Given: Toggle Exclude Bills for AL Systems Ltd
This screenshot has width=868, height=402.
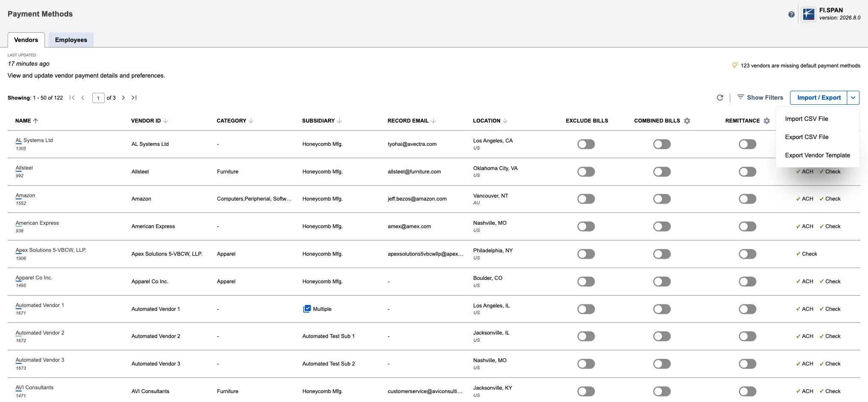Looking at the screenshot, I should [x=586, y=144].
